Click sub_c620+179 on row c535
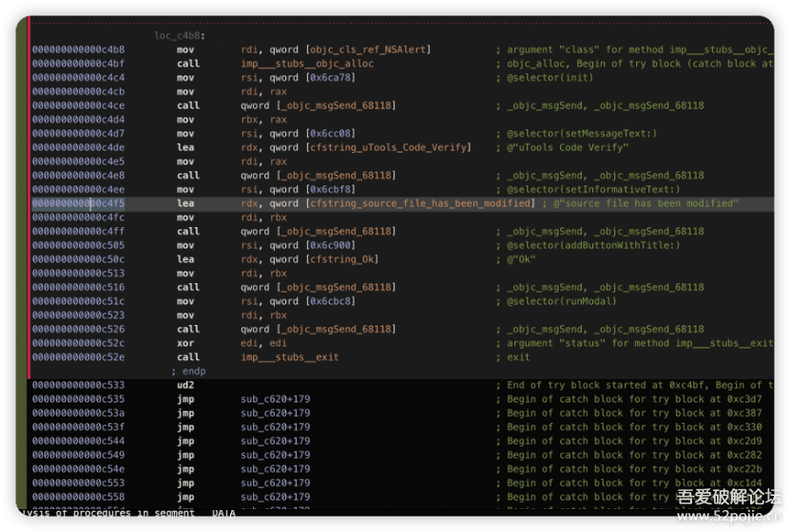The height and width of the screenshot is (532, 791). coord(276,399)
